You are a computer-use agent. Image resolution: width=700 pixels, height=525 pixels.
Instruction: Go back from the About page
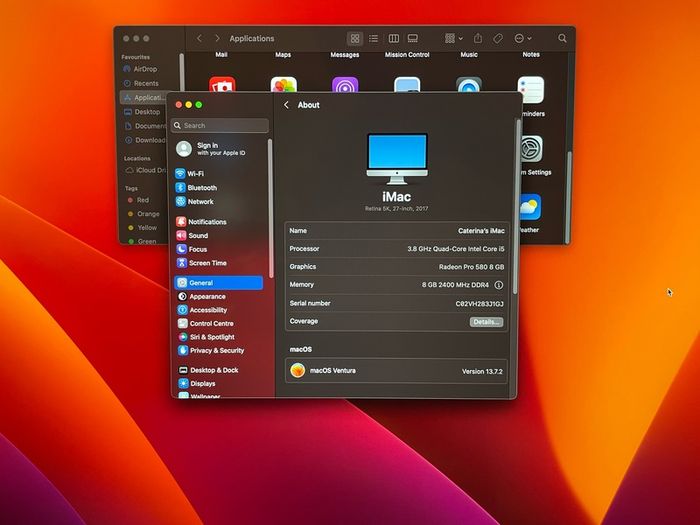(287, 105)
